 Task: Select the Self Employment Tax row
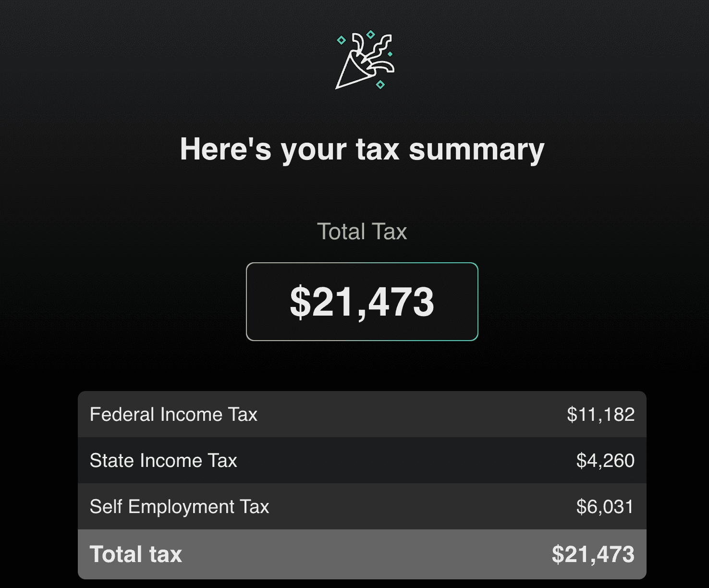[362, 506]
